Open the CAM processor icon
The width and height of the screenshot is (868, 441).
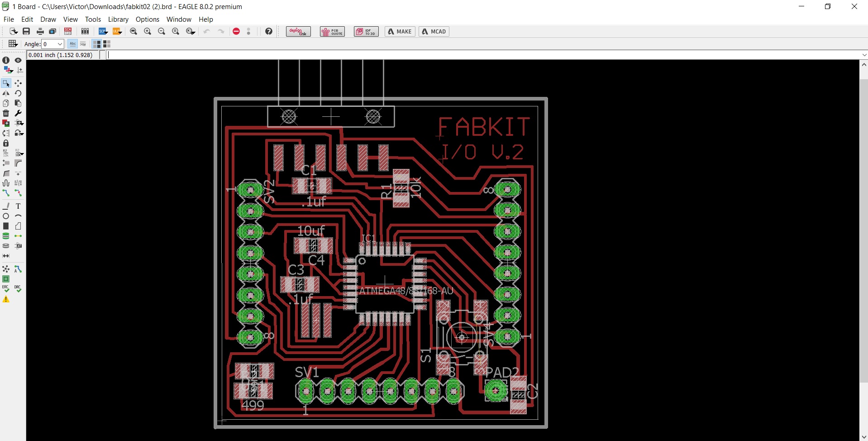pos(52,31)
